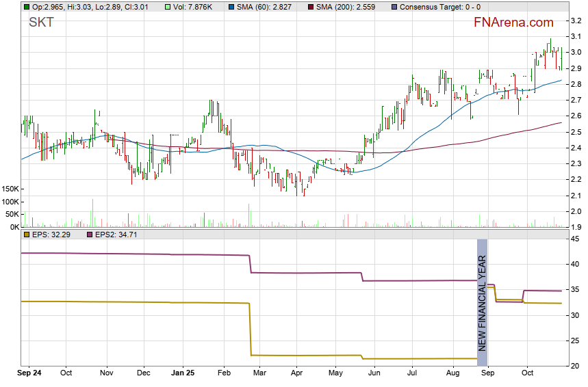Select the 'Jan 25' date label

point(183,373)
